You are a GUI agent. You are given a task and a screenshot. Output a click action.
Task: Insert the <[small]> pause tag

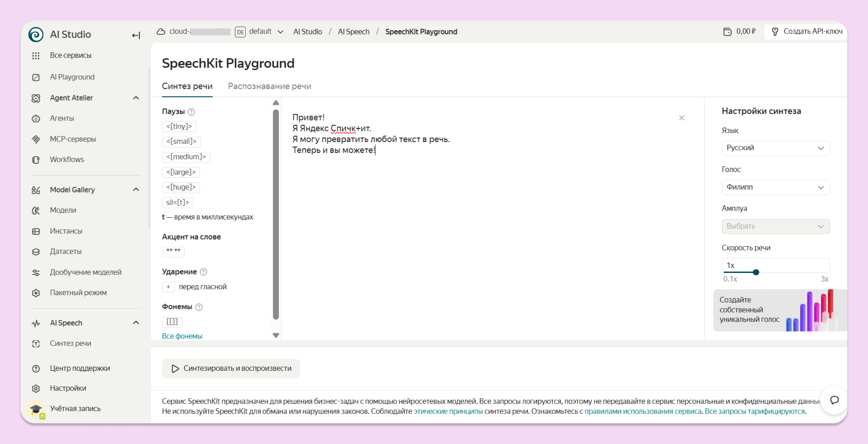(x=181, y=141)
